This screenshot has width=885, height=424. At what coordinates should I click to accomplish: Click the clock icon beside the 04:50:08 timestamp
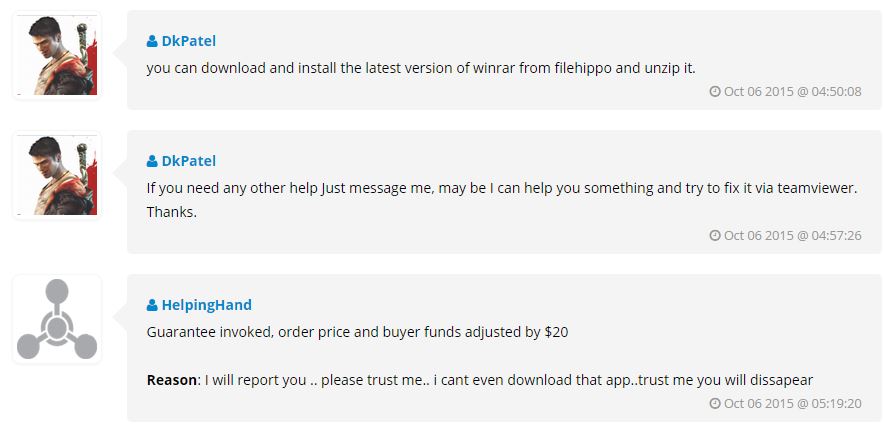715,92
